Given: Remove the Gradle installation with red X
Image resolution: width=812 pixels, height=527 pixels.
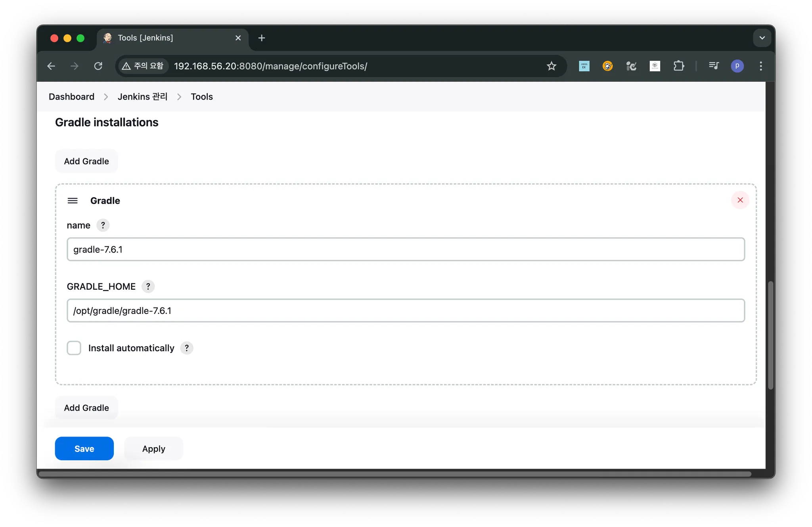Looking at the screenshot, I should pos(740,200).
